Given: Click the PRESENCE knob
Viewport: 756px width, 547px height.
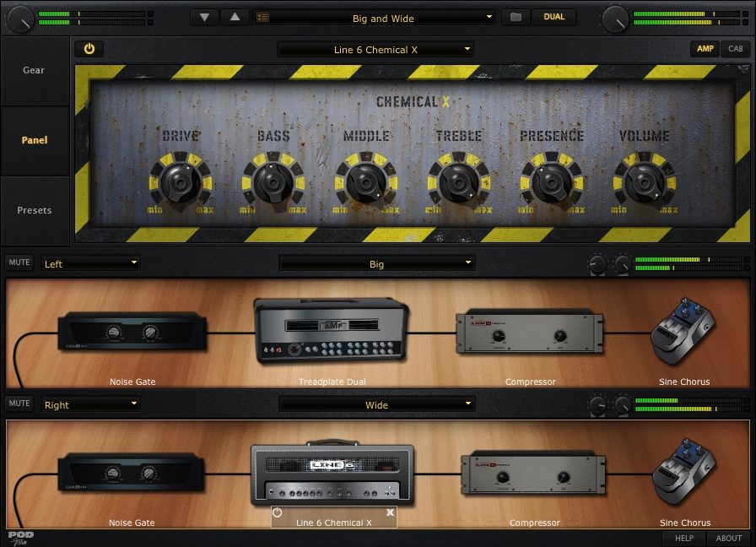Looking at the screenshot, I should pos(552,183).
